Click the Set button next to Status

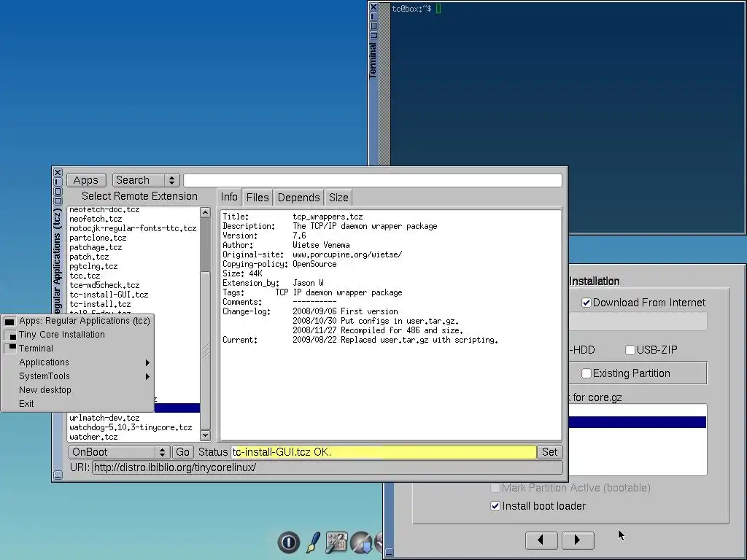(550, 452)
